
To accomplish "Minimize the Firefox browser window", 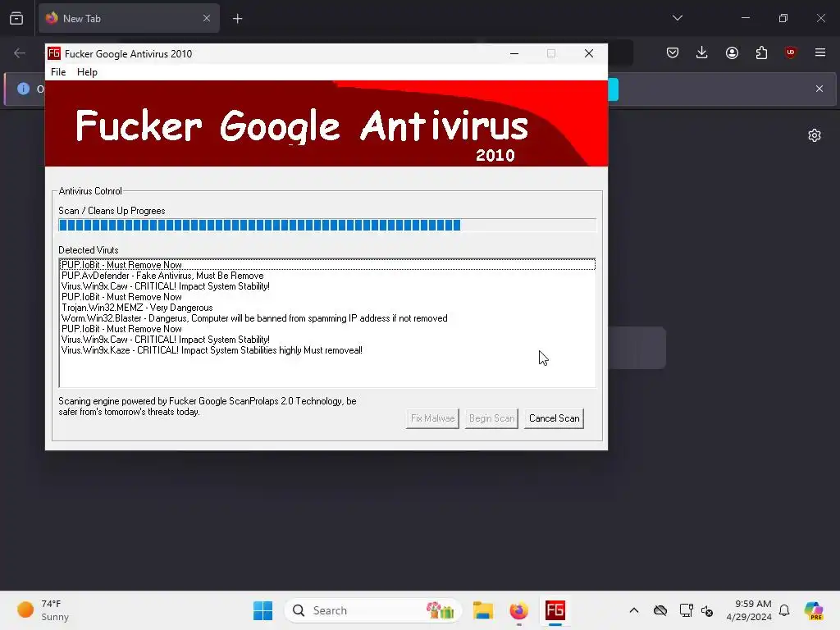I will pos(745,18).
